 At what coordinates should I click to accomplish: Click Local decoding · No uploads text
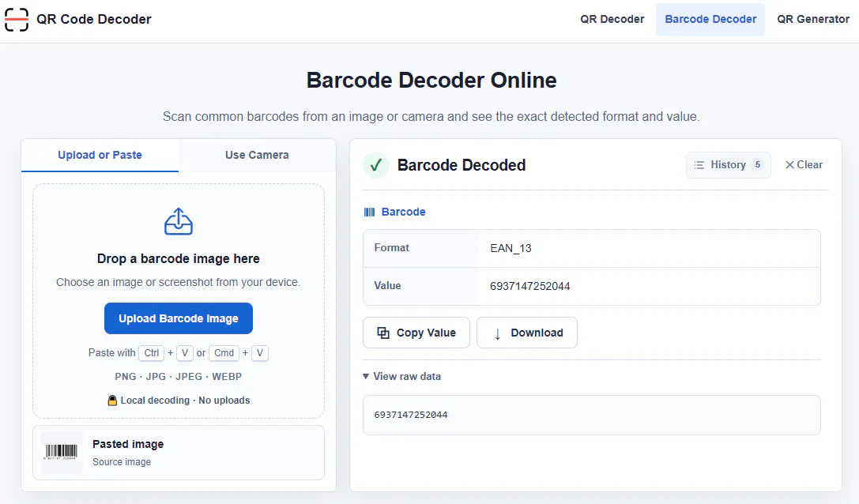click(185, 401)
